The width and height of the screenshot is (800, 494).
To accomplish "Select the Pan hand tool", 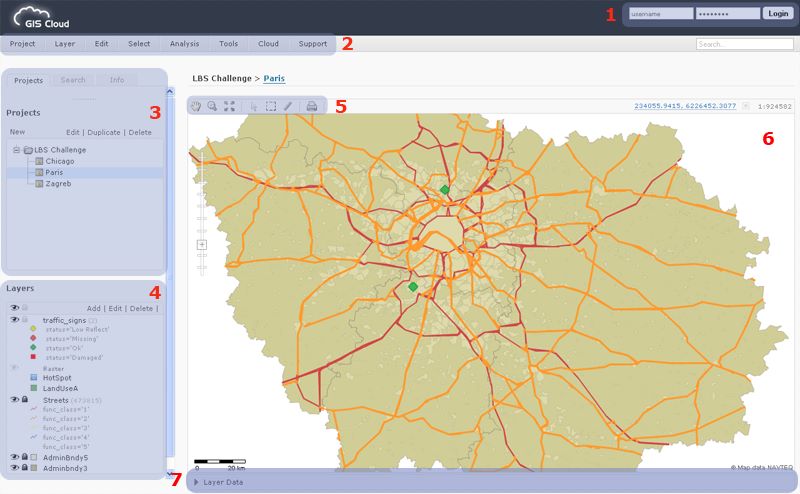I will (196, 106).
